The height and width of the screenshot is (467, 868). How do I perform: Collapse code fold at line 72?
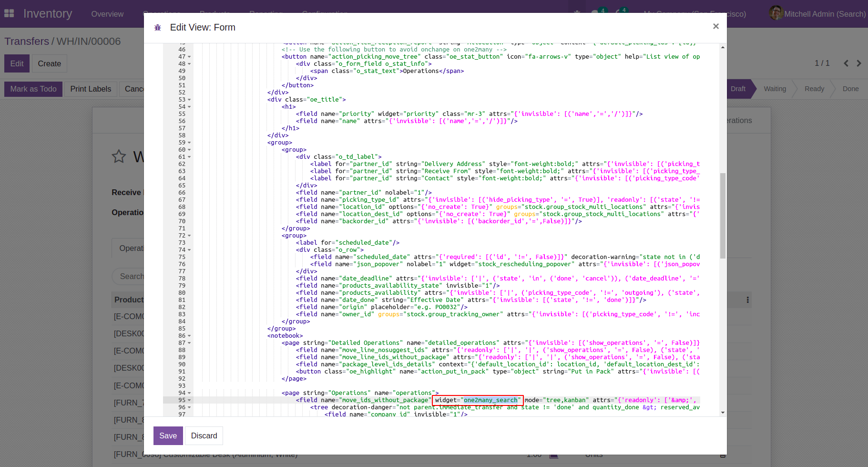pyautogui.click(x=189, y=236)
